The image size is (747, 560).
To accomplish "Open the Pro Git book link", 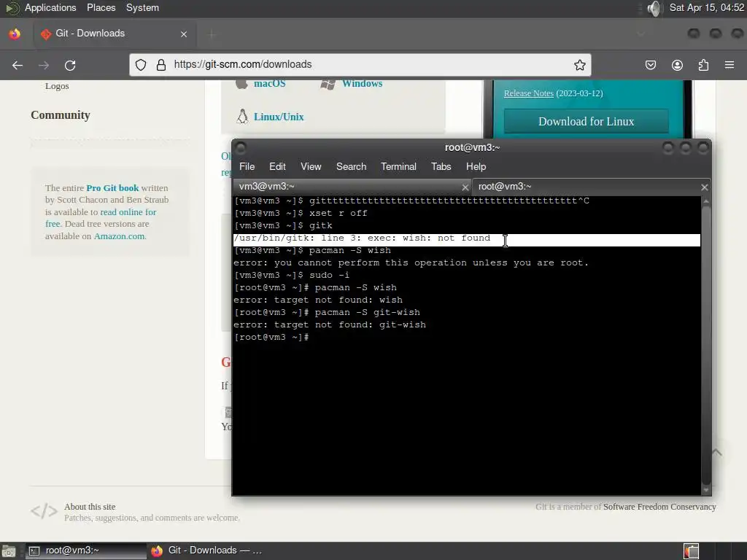I will (112, 188).
